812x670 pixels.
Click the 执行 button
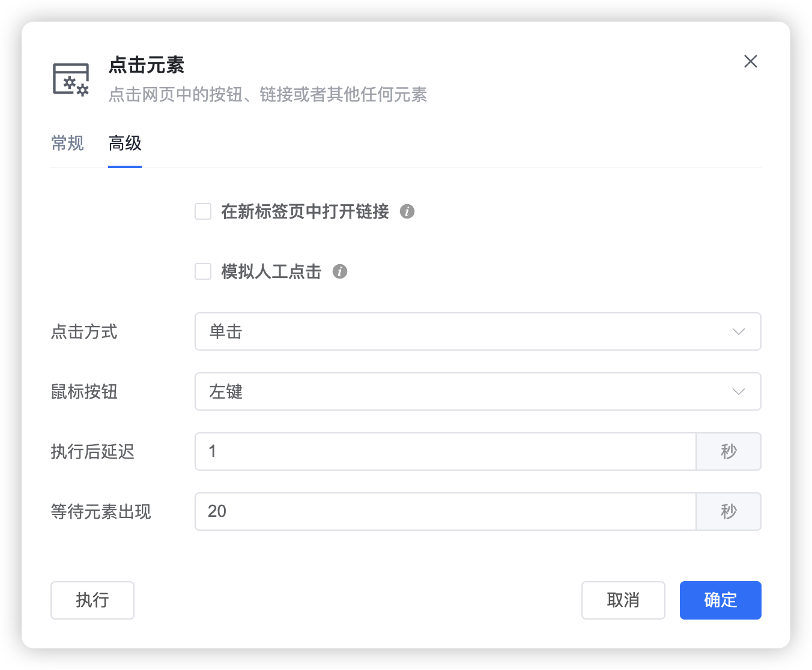[x=92, y=600]
